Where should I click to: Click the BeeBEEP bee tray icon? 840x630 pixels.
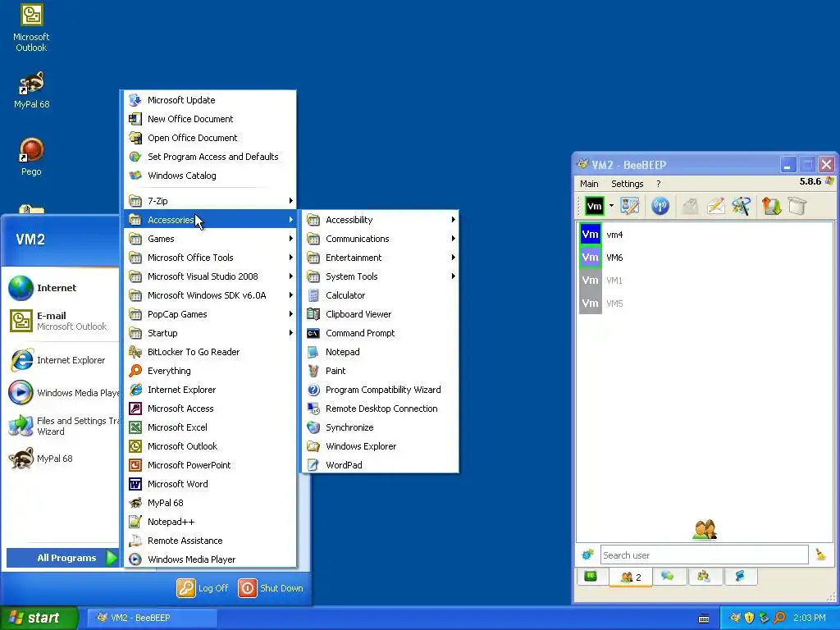(735, 618)
